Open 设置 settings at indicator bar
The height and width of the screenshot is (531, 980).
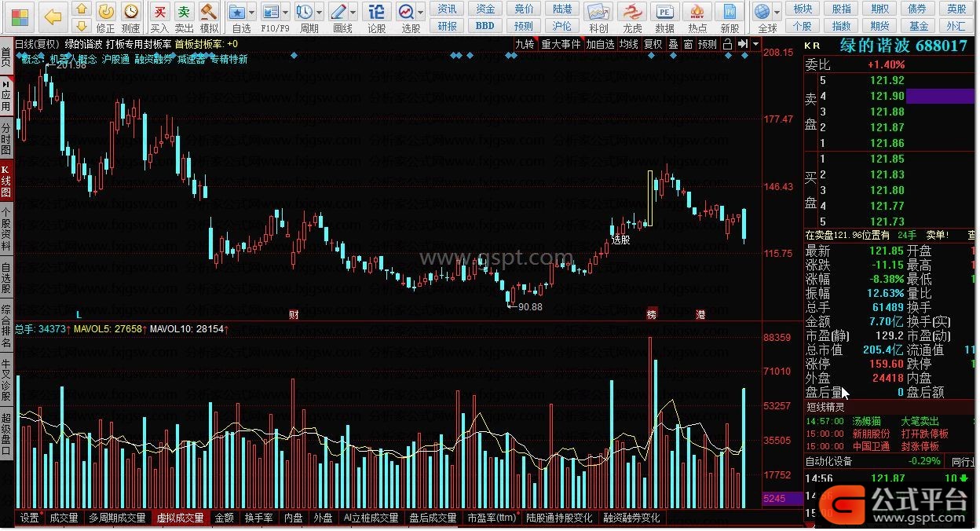pyautogui.click(x=30, y=518)
